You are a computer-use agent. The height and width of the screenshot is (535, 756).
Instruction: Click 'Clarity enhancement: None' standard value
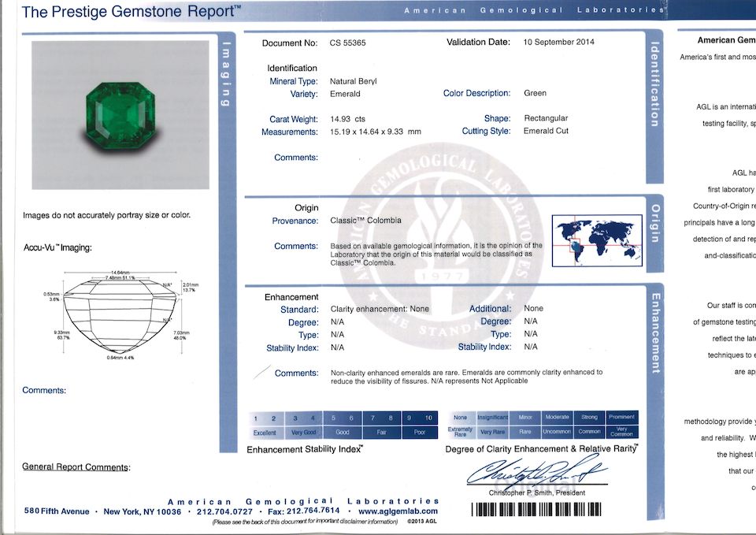[380, 309]
